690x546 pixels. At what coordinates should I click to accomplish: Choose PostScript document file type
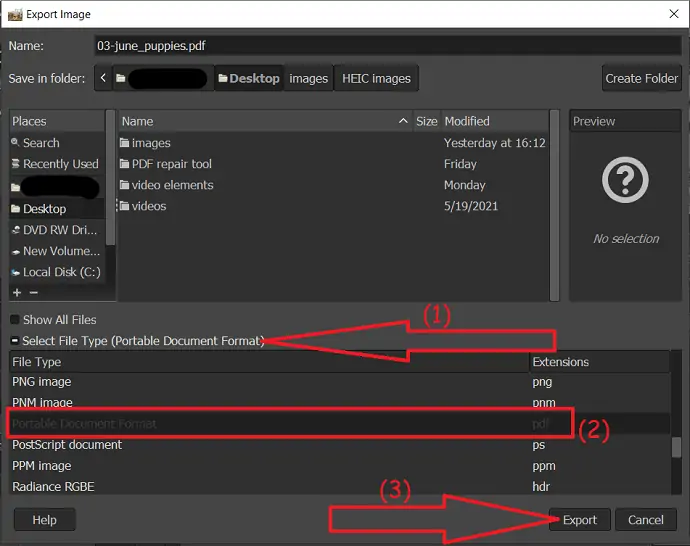point(340,444)
